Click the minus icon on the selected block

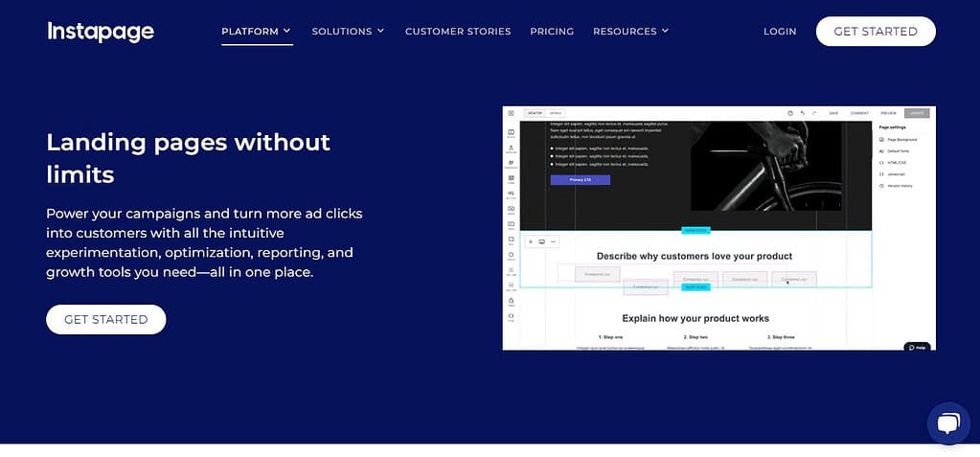[553, 241]
